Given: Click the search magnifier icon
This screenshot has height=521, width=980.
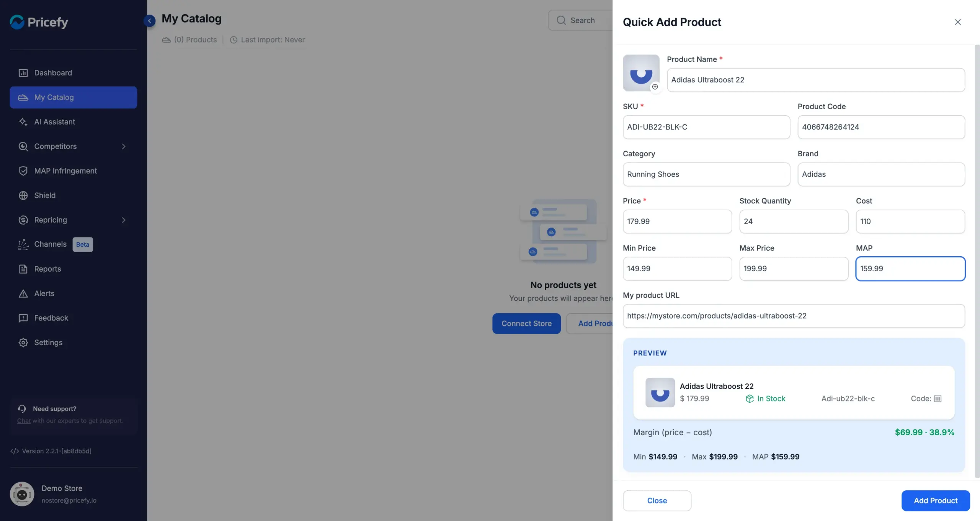Looking at the screenshot, I should pyautogui.click(x=561, y=20).
